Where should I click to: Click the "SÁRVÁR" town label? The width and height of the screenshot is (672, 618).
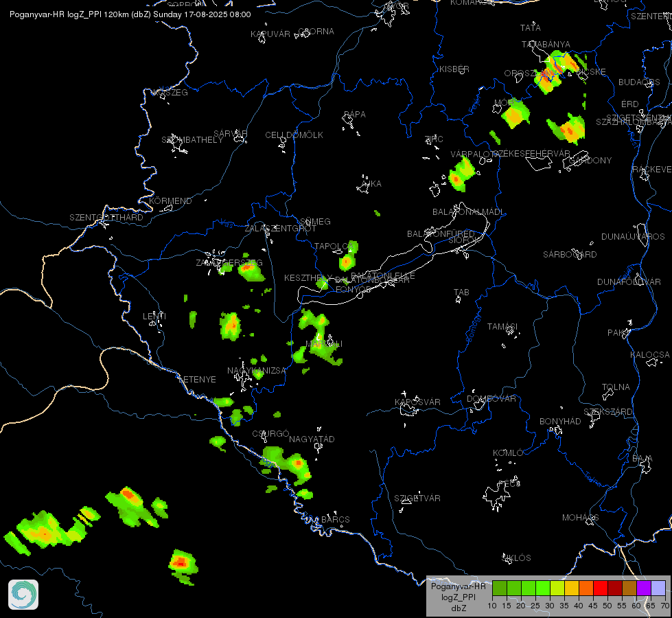coord(231,134)
